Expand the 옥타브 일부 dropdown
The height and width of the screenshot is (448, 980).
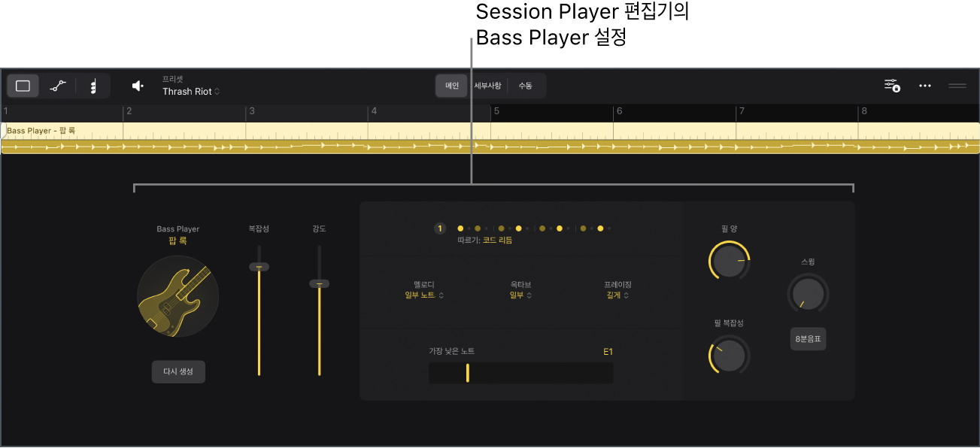tap(520, 295)
